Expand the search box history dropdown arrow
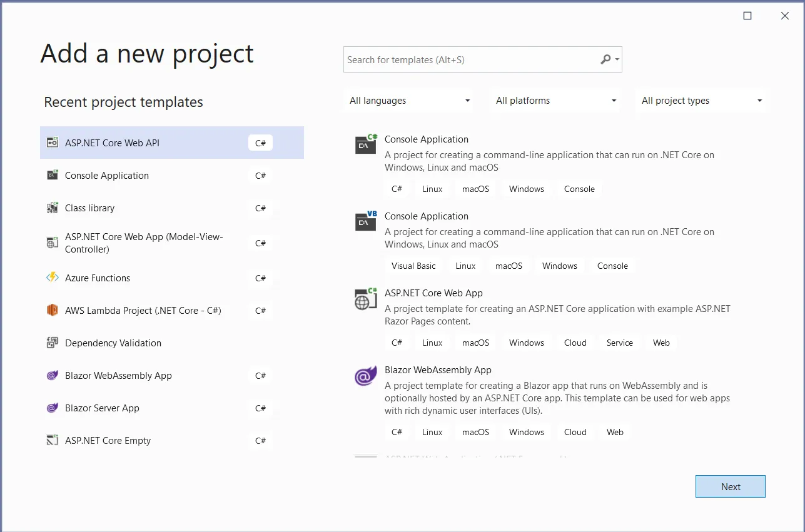The width and height of the screenshot is (805, 532). tap(617, 59)
